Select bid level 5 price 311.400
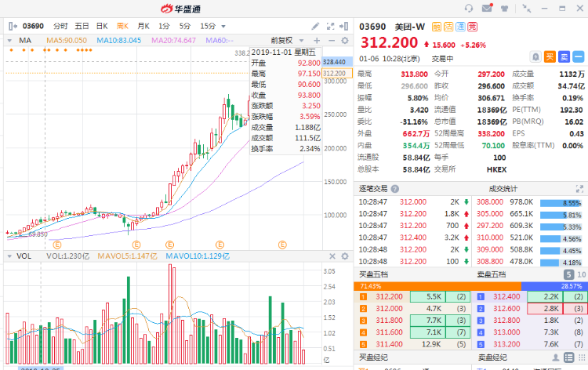588x370 pixels. pos(389,344)
